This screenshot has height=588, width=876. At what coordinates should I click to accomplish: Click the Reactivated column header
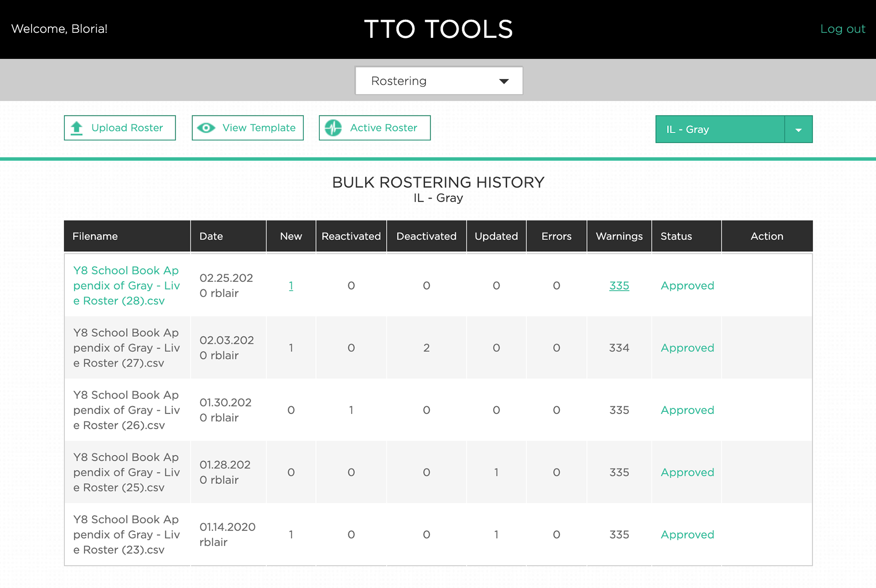point(351,236)
